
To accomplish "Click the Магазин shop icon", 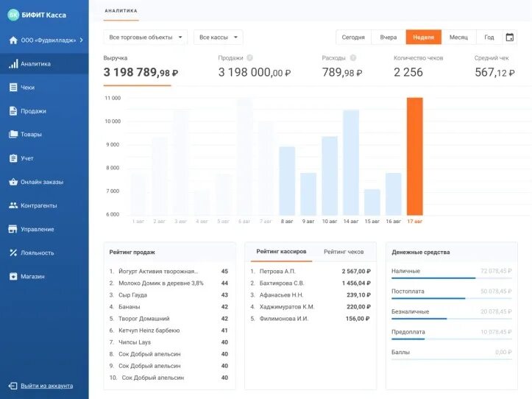I will click(13, 276).
